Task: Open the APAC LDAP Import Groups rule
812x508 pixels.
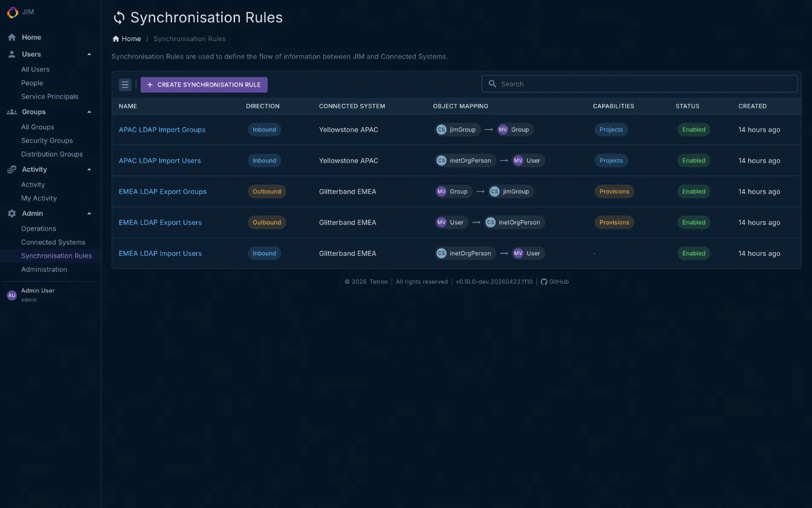Action: tap(162, 129)
